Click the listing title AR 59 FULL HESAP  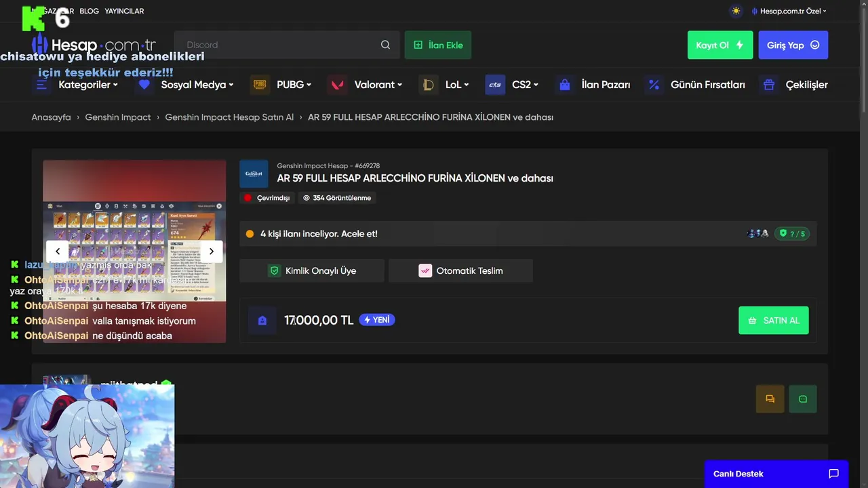(415, 178)
